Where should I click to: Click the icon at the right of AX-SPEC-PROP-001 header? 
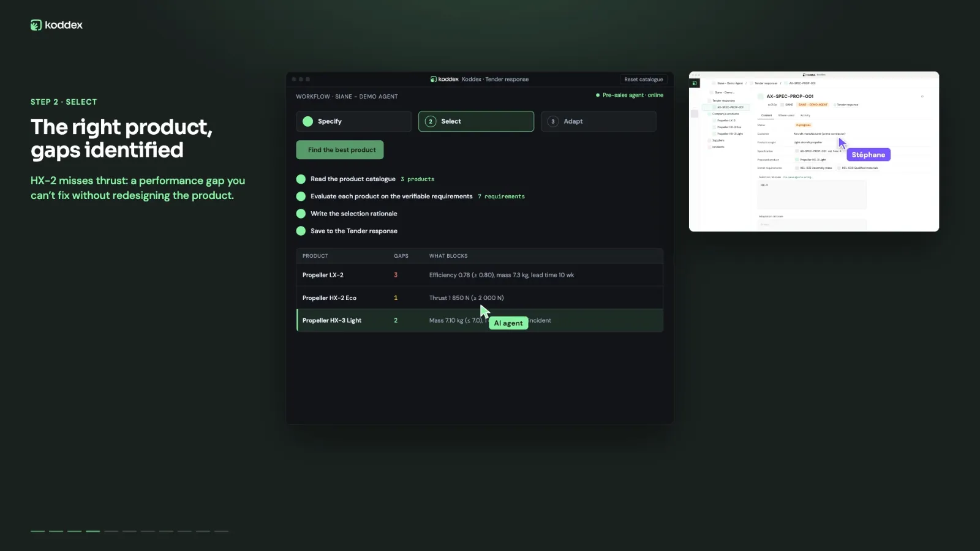point(922,96)
